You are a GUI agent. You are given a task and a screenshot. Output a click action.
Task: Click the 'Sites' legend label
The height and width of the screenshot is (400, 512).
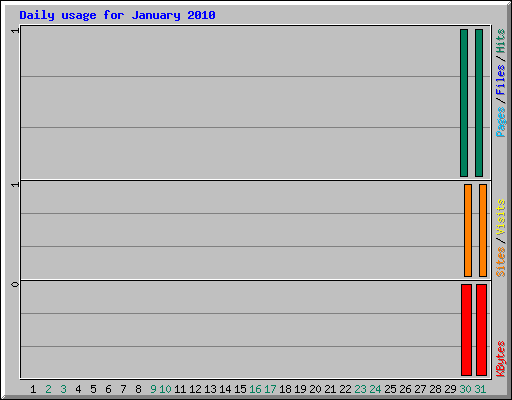[x=500, y=262]
